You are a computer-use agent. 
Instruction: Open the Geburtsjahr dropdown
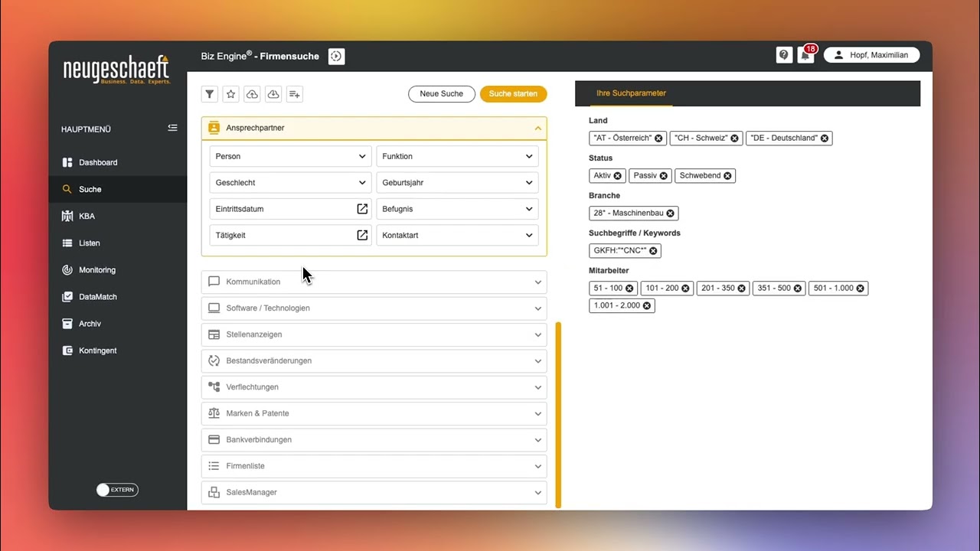coord(457,183)
